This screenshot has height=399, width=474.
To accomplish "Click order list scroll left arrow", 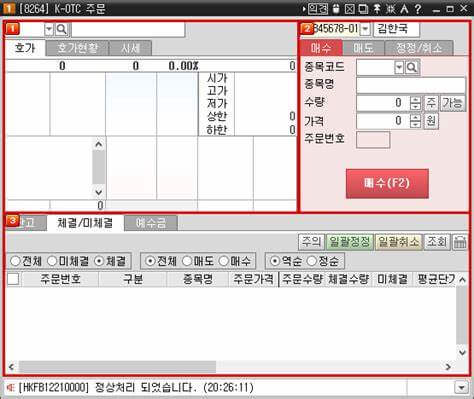I will tap(11, 367).
